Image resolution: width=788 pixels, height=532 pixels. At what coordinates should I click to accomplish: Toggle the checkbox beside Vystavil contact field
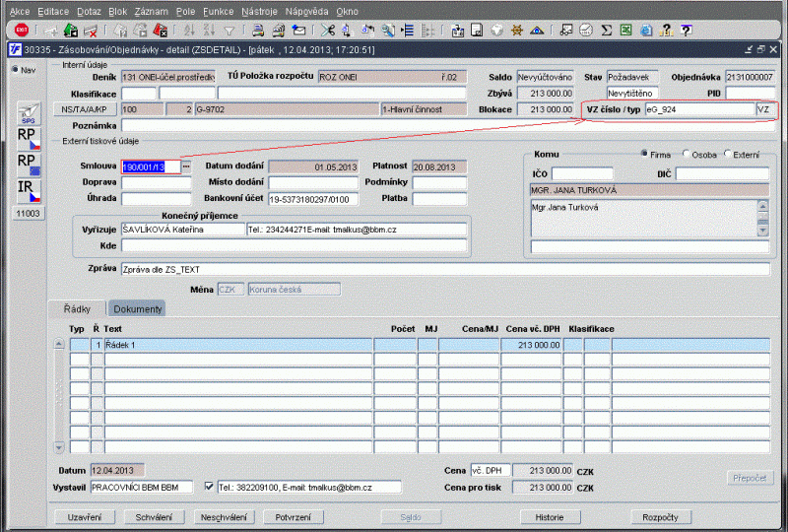pyautogui.click(x=208, y=487)
